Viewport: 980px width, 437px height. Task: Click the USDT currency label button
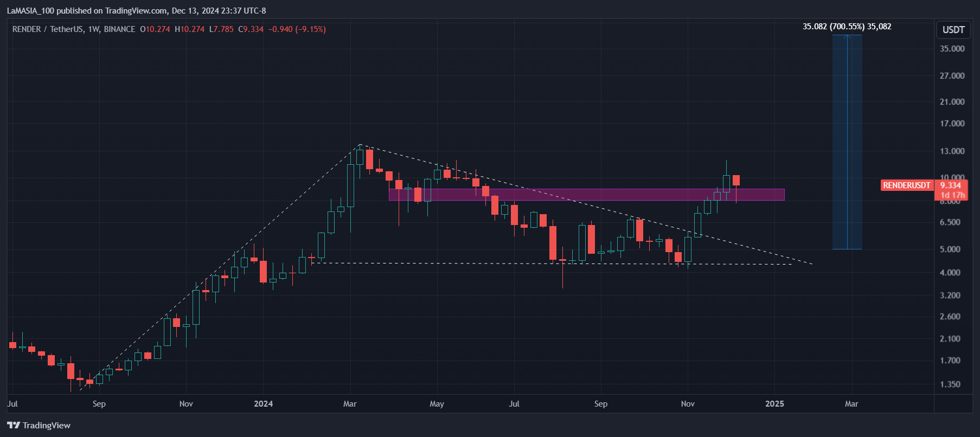click(x=953, y=30)
